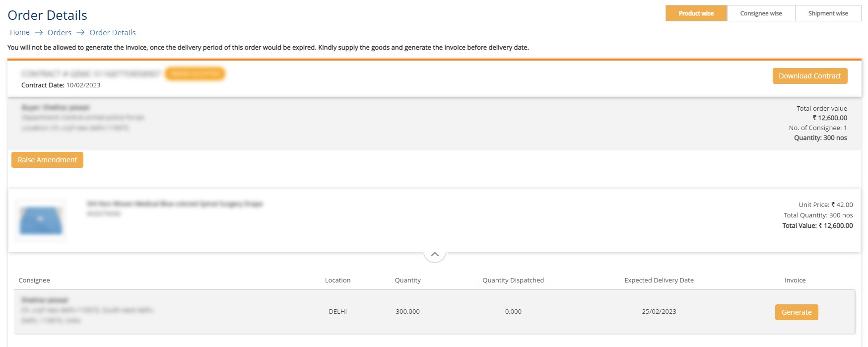Go to Home via breadcrumb

click(20, 32)
